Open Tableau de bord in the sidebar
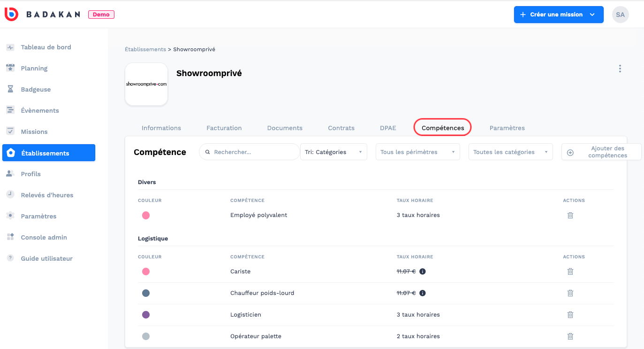 click(46, 47)
